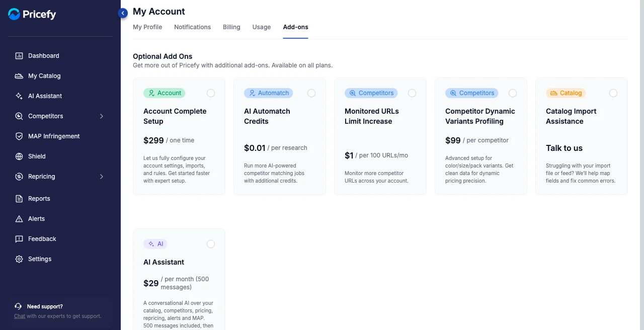Viewport: 644px width, 330px height.
Task: Select the Catalog Import Assistance radio
Action: pyautogui.click(x=613, y=93)
